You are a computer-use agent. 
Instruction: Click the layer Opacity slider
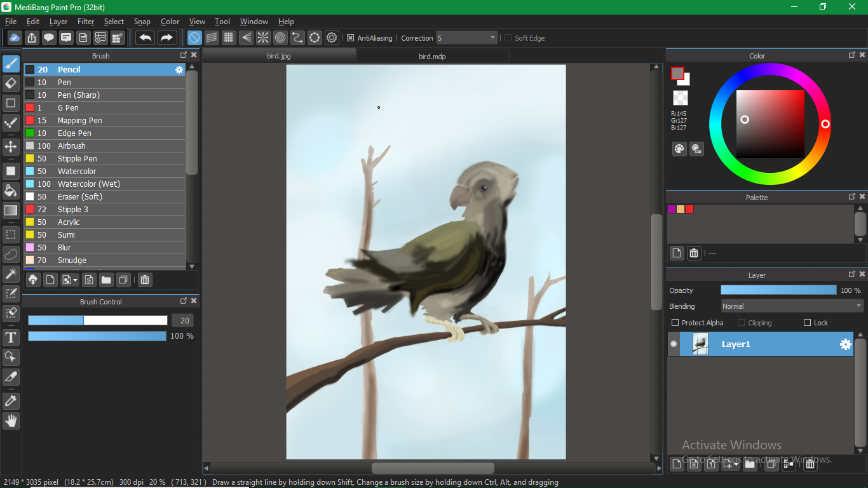point(778,290)
